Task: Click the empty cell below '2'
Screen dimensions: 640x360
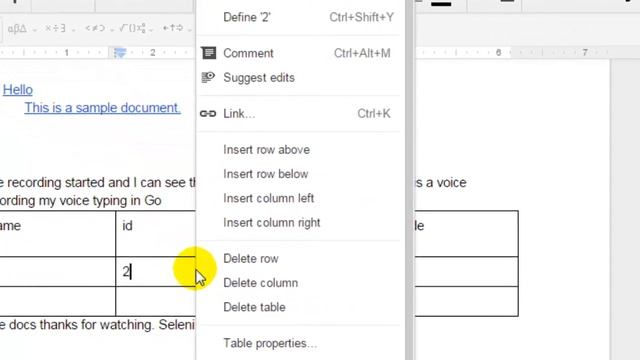Action: click(x=156, y=301)
